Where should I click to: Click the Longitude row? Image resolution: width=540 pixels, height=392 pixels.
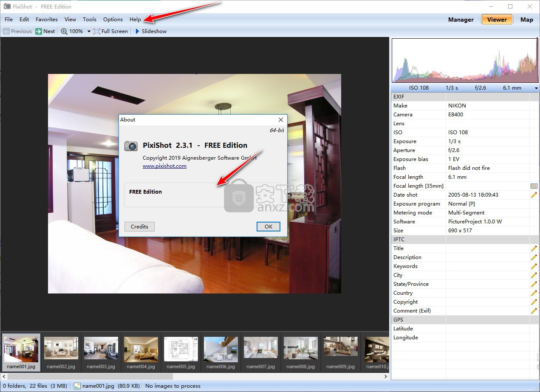(x=465, y=338)
